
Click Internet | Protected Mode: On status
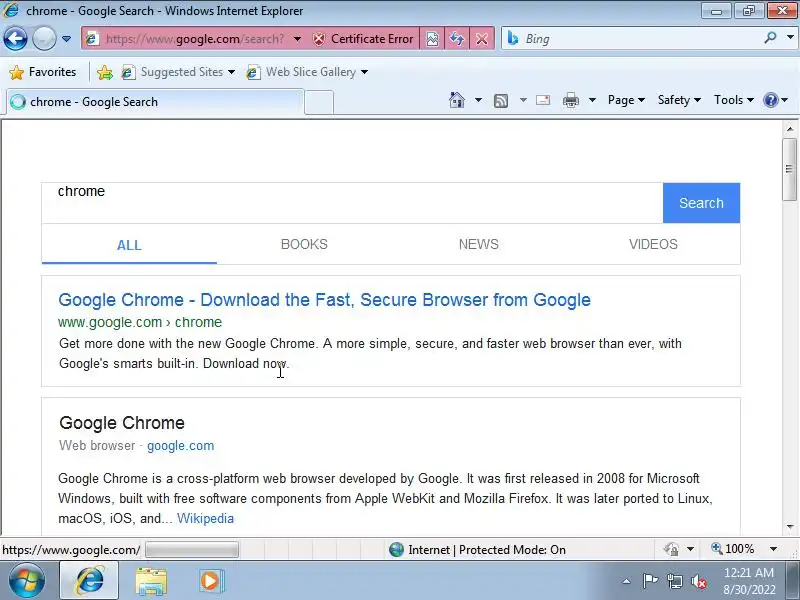point(487,550)
